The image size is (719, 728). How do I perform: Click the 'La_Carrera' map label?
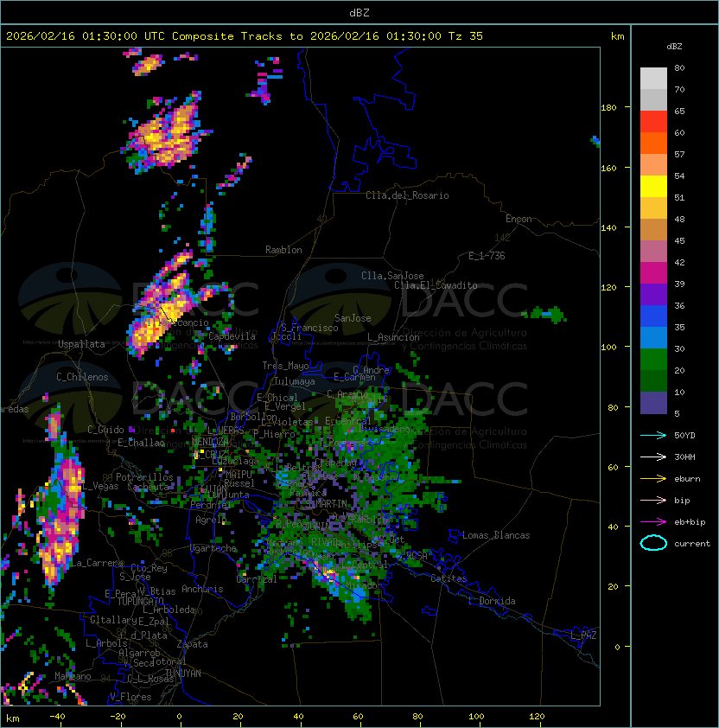(97, 563)
